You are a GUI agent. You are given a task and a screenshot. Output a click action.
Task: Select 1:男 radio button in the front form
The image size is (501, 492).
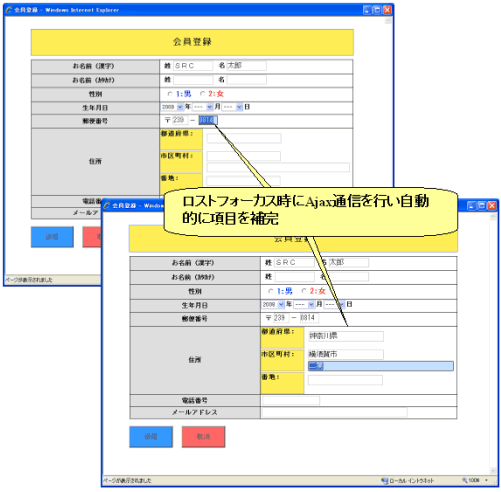pos(271,291)
